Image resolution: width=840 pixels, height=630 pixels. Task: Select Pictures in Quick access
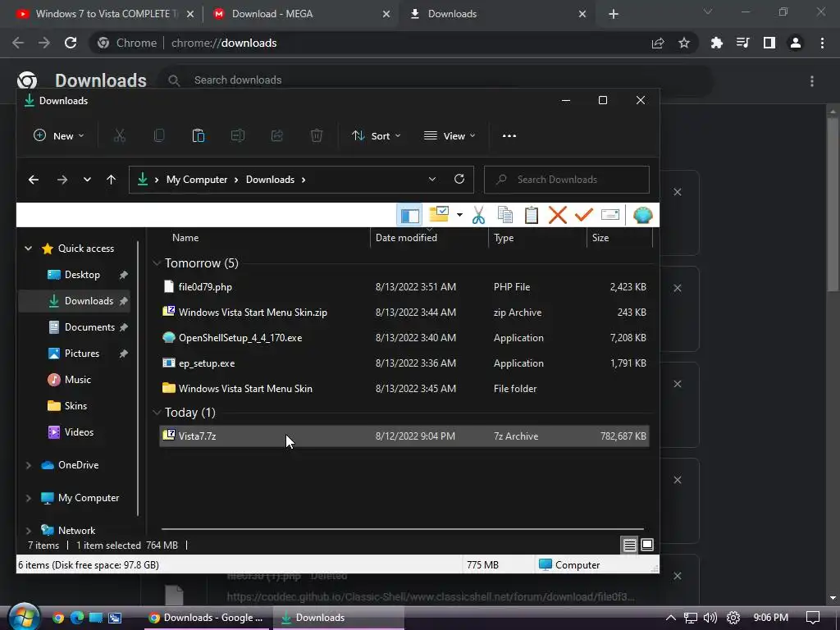click(81, 354)
